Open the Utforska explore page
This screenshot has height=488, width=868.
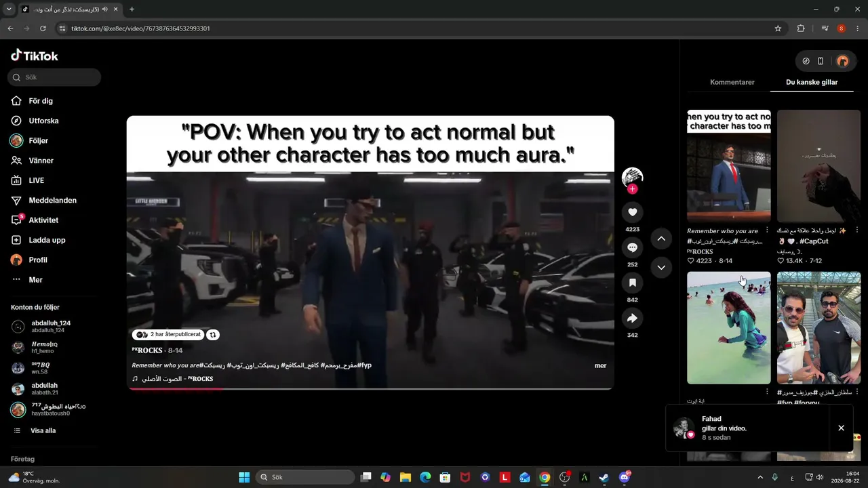tap(43, 121)
